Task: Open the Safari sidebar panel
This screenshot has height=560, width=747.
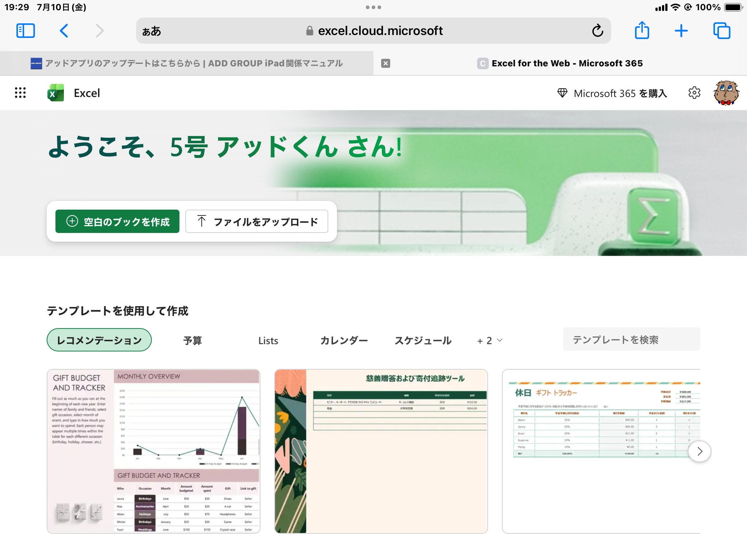Action: pyautogui.click(x=26, y=31)
